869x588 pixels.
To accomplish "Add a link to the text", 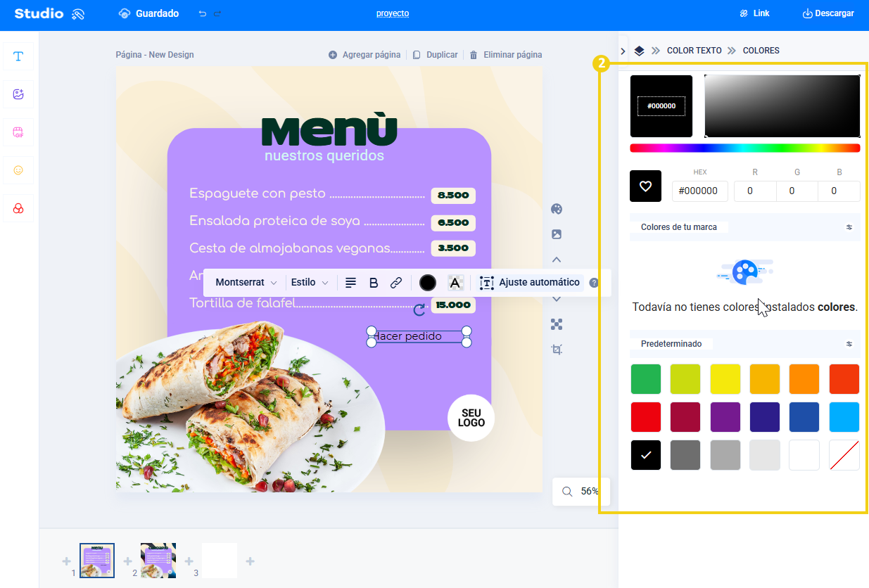I will [396, 283].
